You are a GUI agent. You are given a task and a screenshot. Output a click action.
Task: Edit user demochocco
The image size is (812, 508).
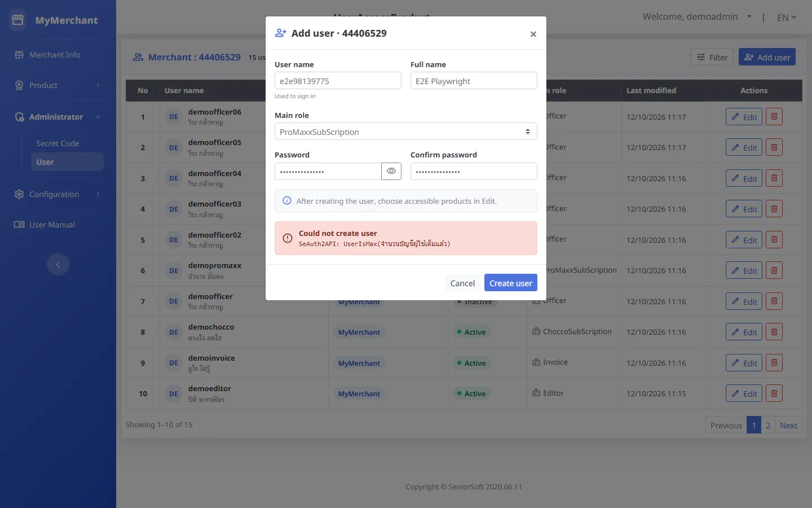(744, 332)
